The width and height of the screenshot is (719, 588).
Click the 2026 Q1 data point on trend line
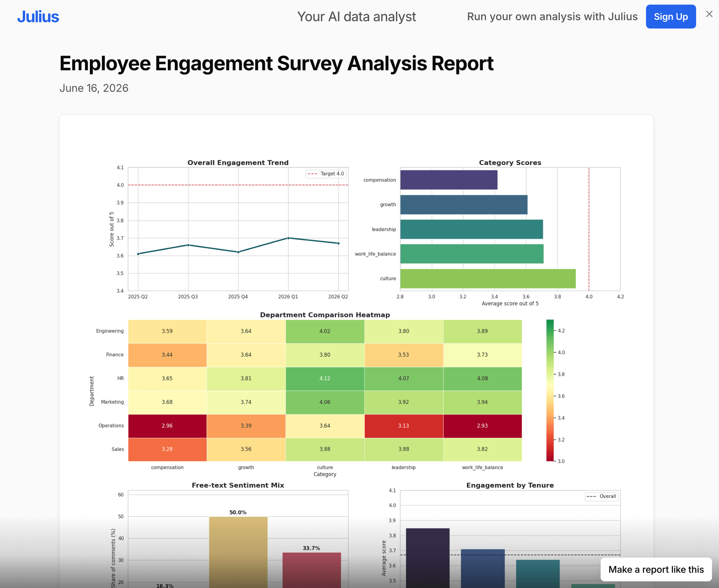pos(288,238)
